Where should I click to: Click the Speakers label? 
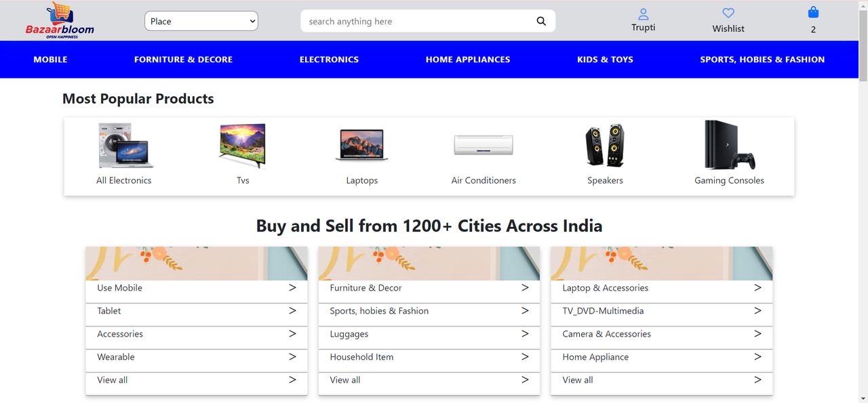(605, 180)
